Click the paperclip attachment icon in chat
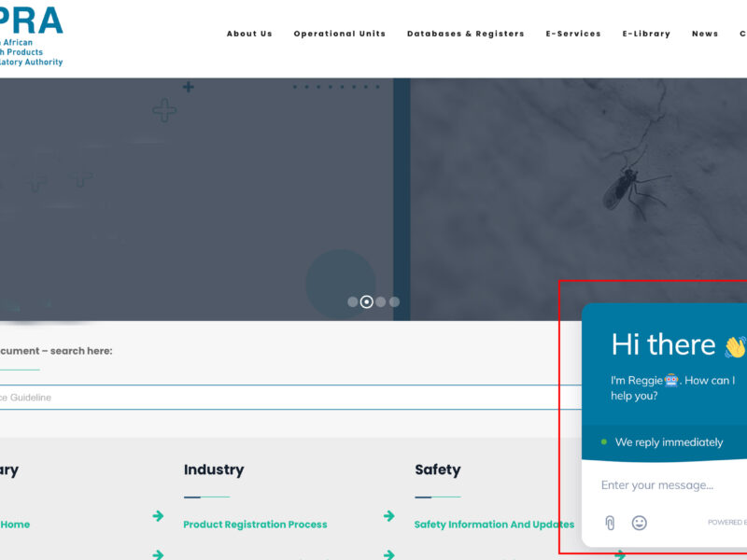 610,523
